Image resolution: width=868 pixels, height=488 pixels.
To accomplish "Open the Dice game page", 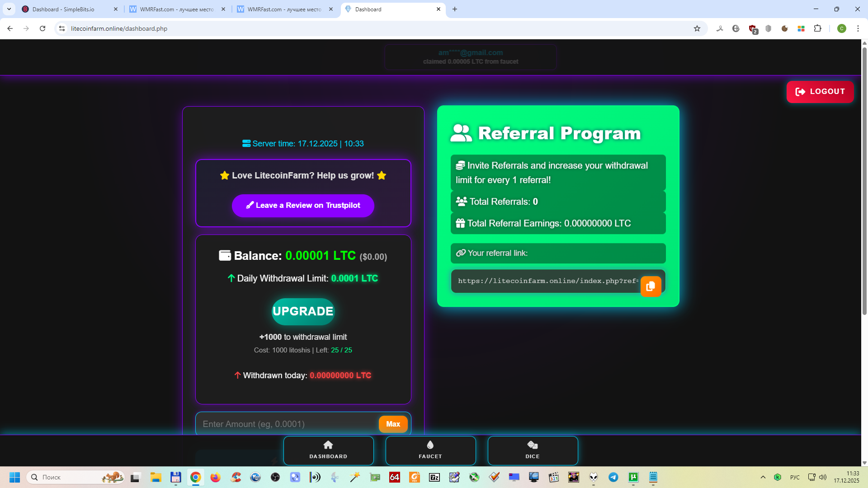I will [x=532, y=450].
